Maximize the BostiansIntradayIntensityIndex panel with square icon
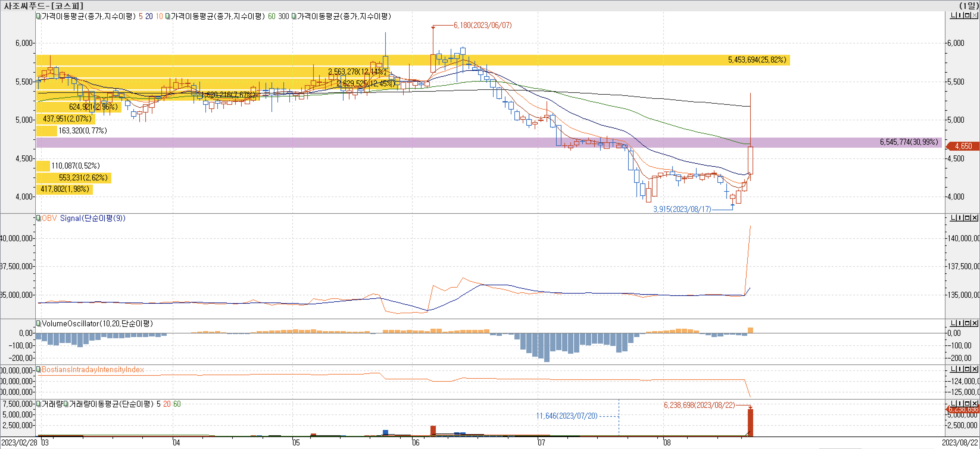This screenshot has height=449, width=980. pos(967,369)
